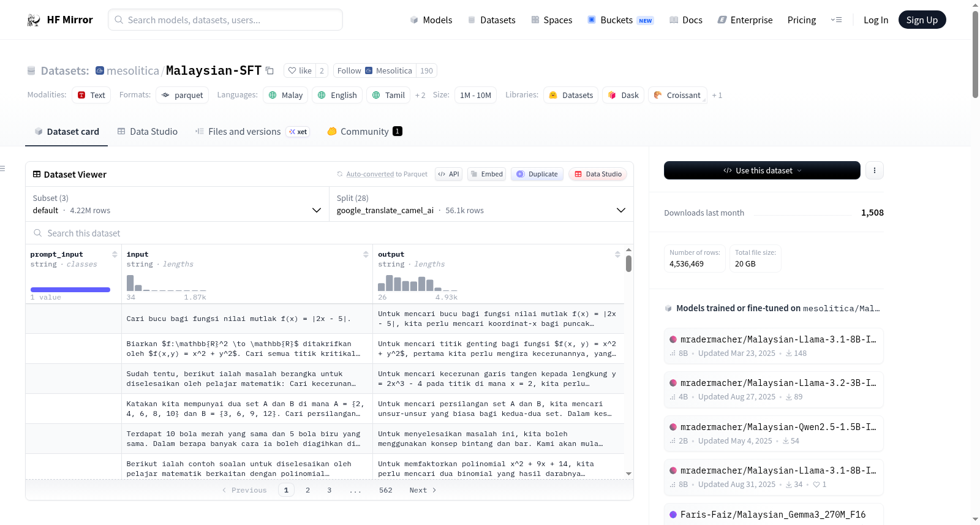
Task: Click the input lengths histogram first bar
Action: tap(130, 283)
